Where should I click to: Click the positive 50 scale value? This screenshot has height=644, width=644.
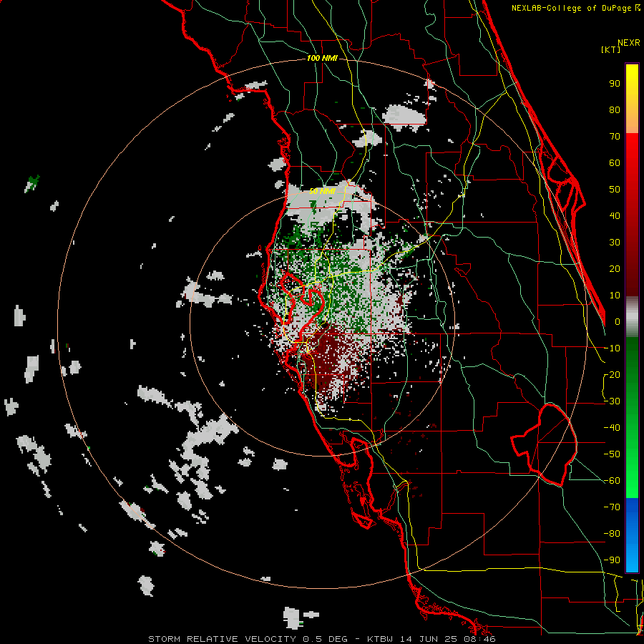(615, 190)
